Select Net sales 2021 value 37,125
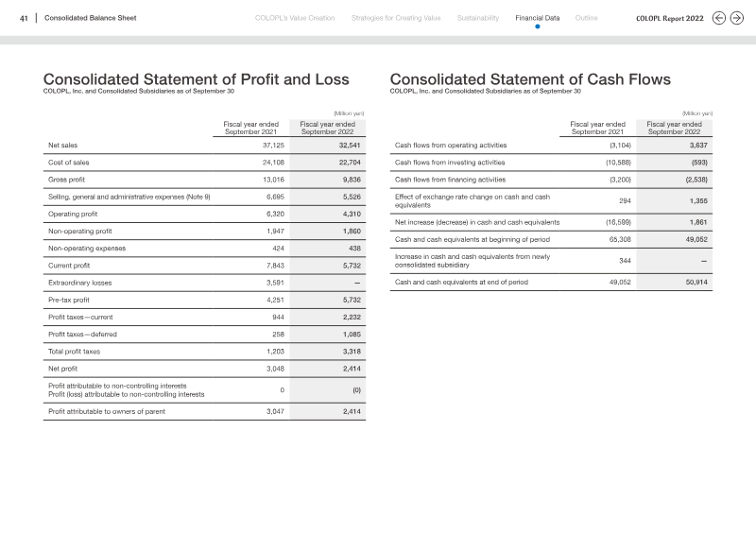Screen dimensions: 756x534 click(x=273, y=146)
